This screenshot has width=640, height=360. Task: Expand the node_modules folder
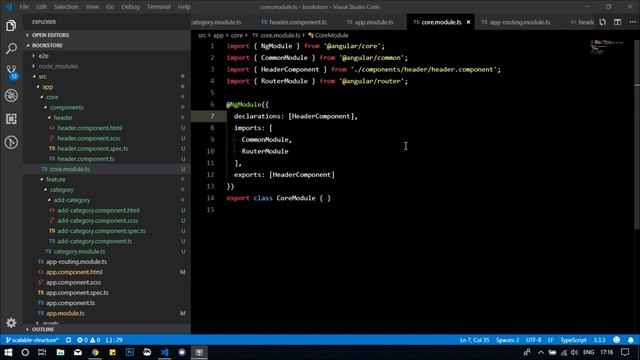pos(58,66)
